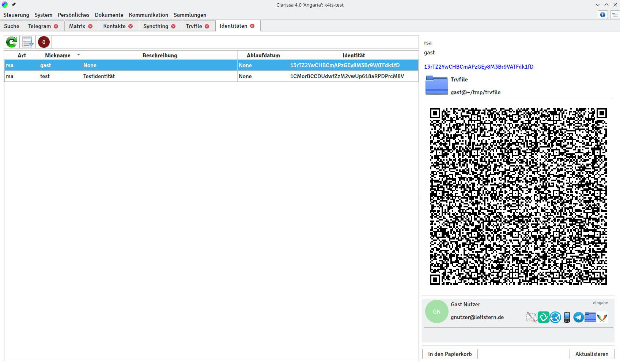The image size is (620, 364).
Task: Close the Kontakte tab
Action: 131,26
